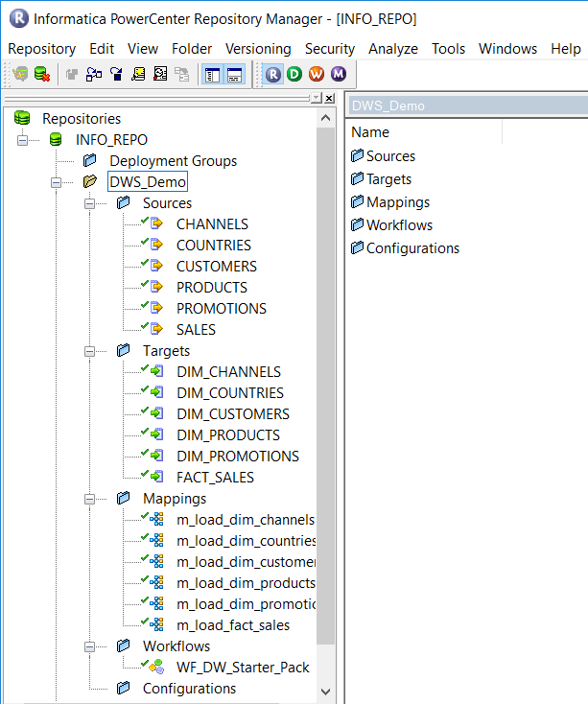
Task: Click the navigator scrollbar down arrow
Action: pyautogui.click(x=325, y=692)
